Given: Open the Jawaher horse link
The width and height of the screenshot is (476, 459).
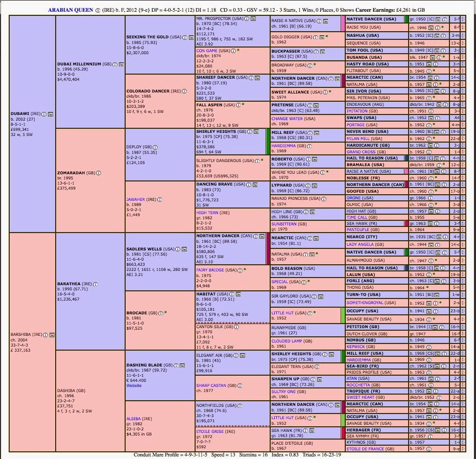Looking at the screenshot, I should pyautogui.click(x=136, y=199).
